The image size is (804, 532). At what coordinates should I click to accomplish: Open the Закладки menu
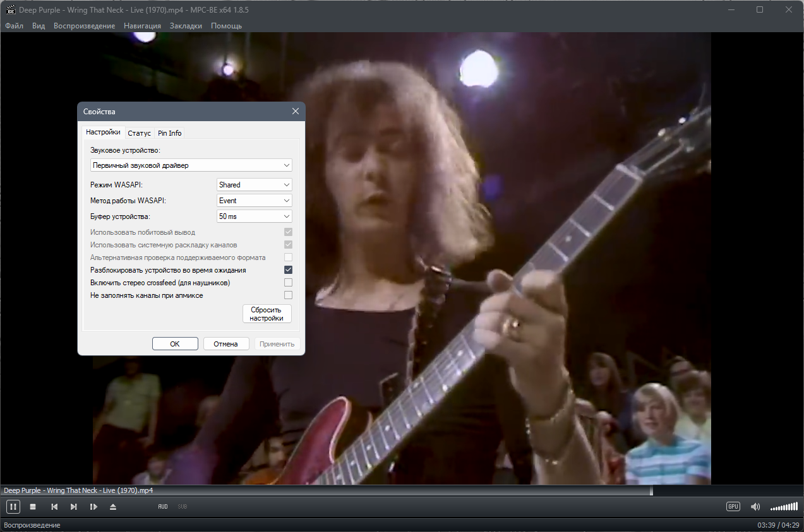[186, 26]
